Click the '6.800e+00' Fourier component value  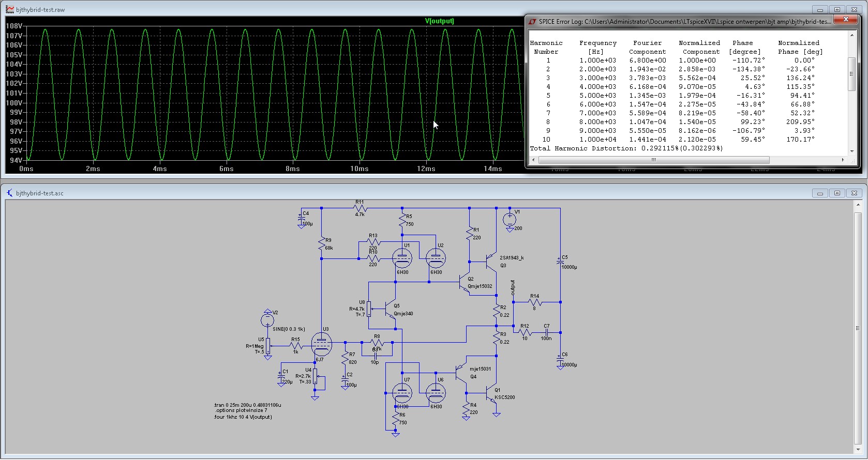648,60
